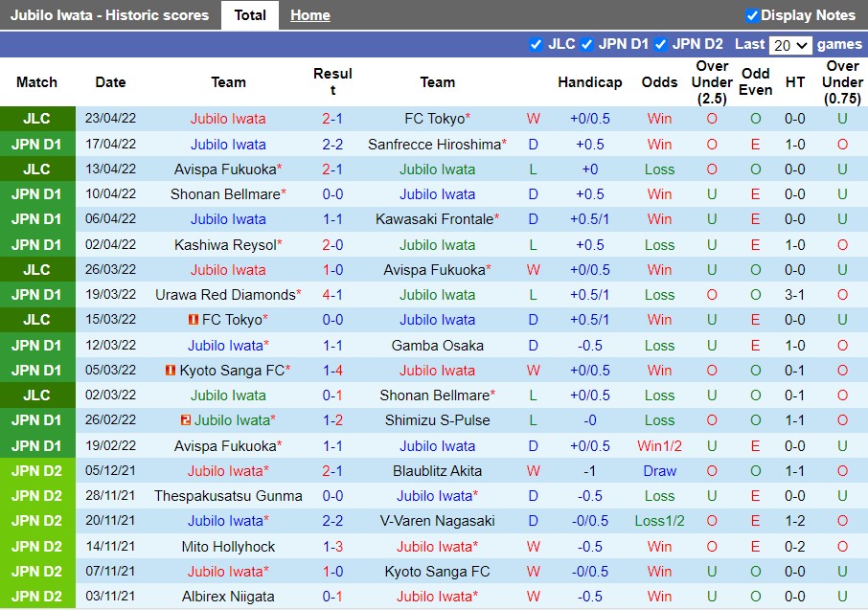Click the 2-2 result versus Sanfrecce Hiroshima
Screen dimensions: 868x610
(332, 145)
